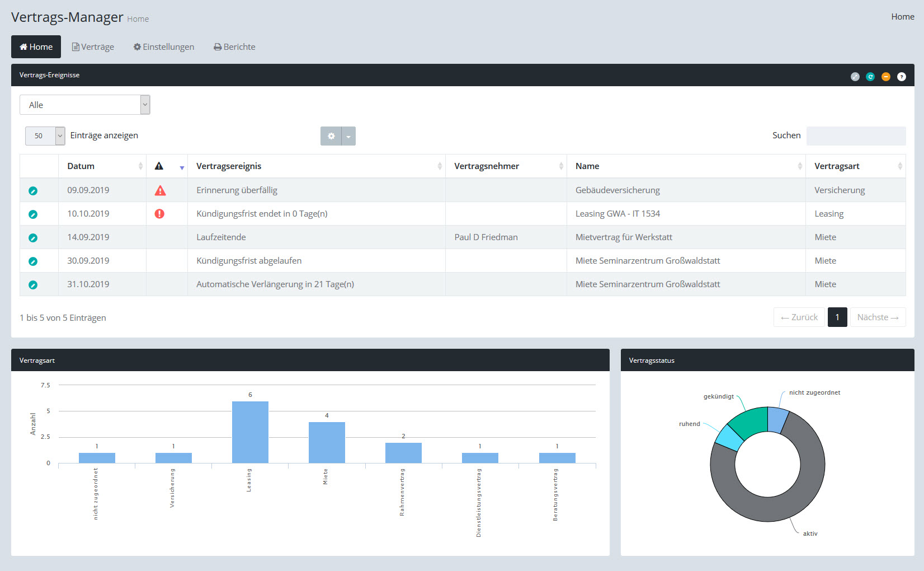This screenshot has height=571, width=924.
Task: Collapse the Vertrags-Ereignisse panel with orange minus
Action: pyautogui.click(x=886, y=77)
